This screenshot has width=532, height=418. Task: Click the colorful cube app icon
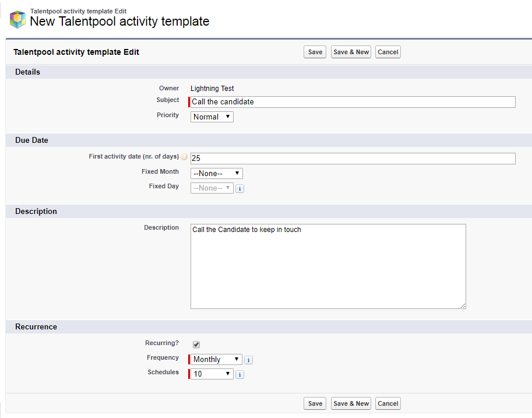click(17, 19)
